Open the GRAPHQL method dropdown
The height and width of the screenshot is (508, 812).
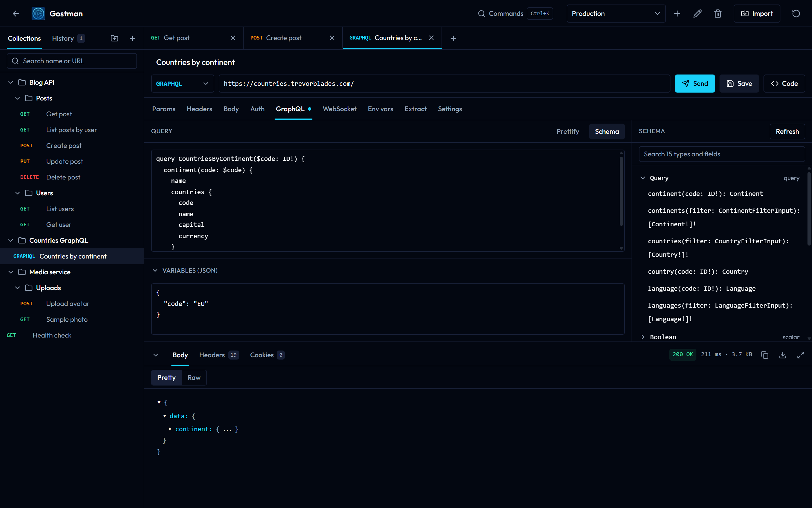[182, 84]
